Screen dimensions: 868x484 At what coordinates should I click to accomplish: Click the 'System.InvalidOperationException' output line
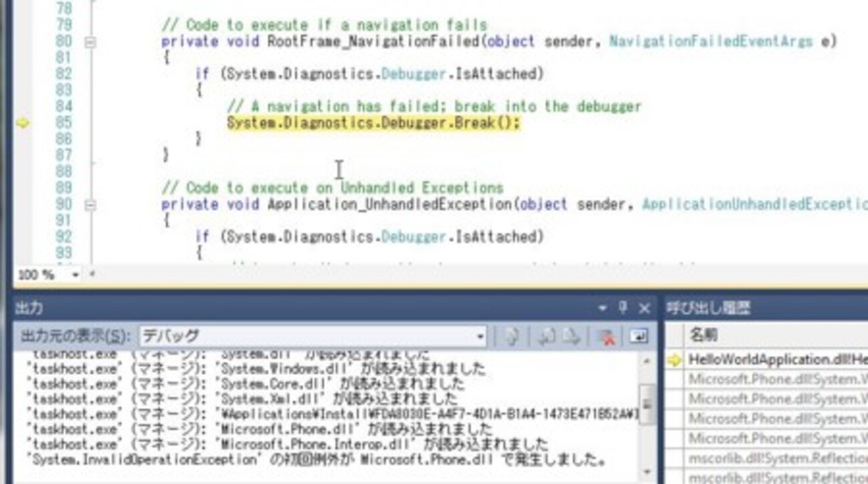tap(315, 459)
